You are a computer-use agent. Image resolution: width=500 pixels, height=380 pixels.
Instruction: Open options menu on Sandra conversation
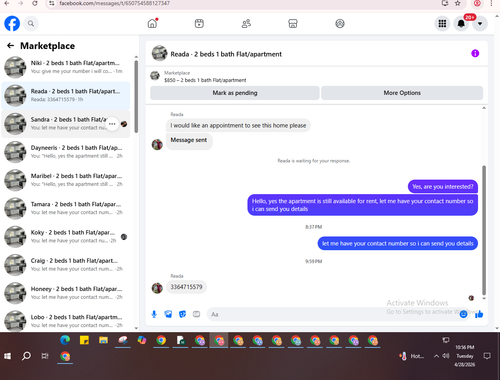(112, 124)
